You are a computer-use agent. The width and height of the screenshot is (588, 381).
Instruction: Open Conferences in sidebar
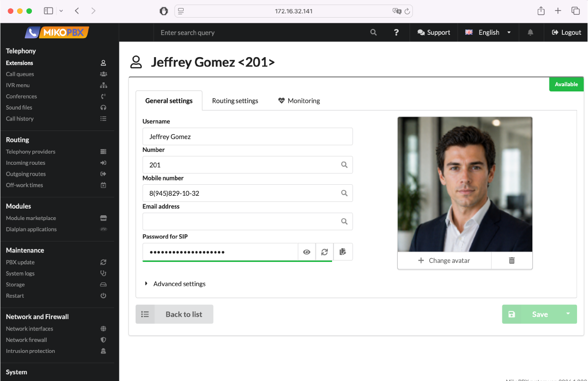(x=21, y=96)
